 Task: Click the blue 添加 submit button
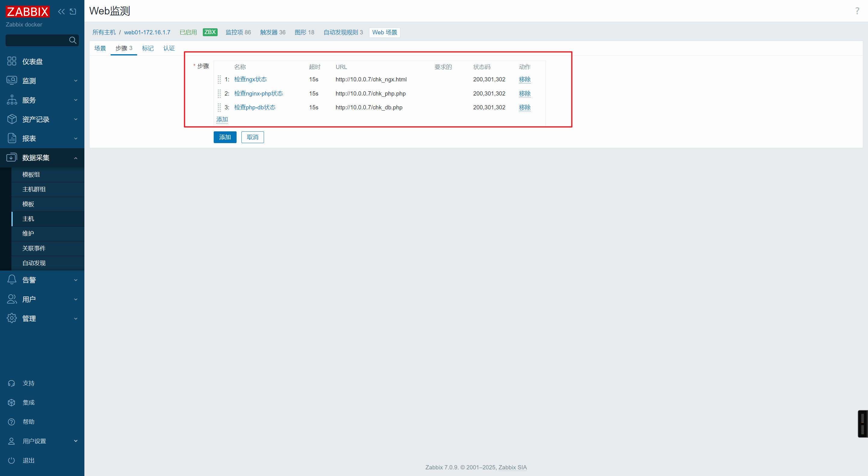[225, 137]
